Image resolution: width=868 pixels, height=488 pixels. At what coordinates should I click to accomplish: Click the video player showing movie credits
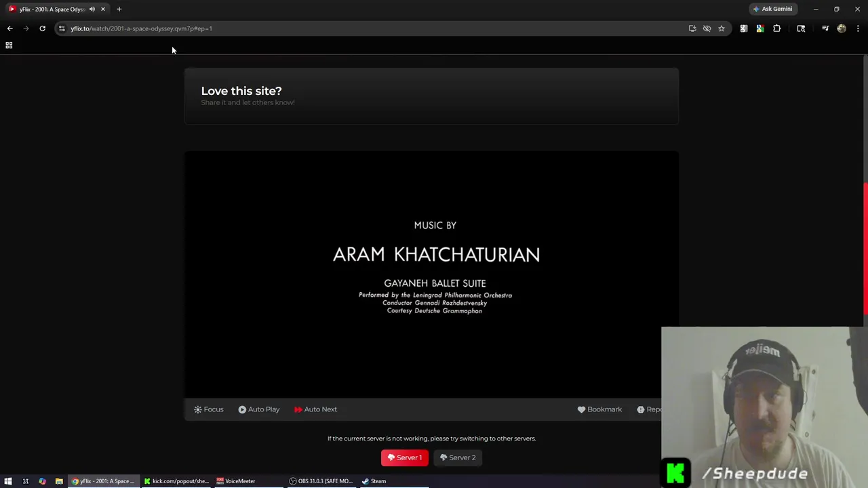pyautogui.click(x=431, y=274)
